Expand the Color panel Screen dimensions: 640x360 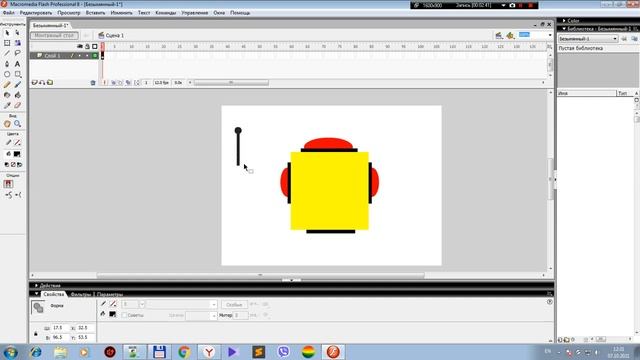(564, 20)
